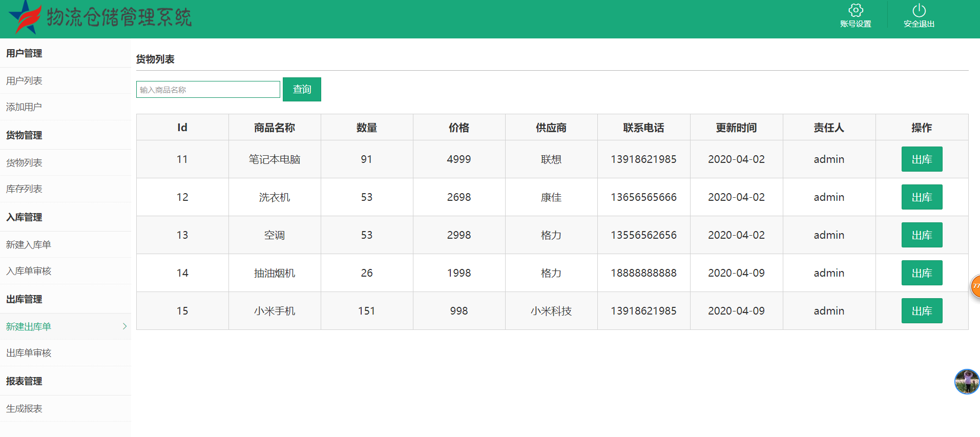Open the round avatar floating widget

(x=967, y=382)
